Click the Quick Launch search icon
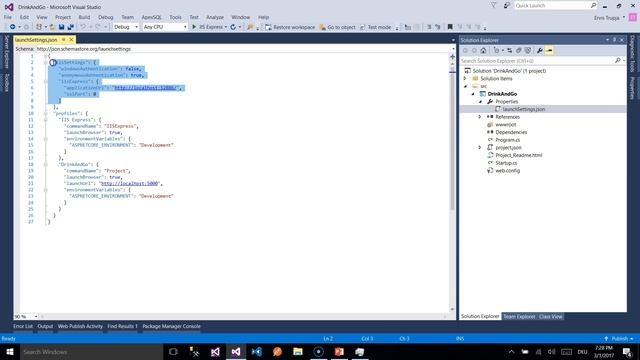 click(593, 5)
